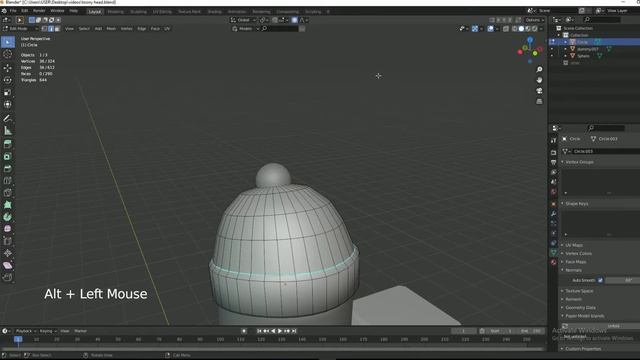Image resolution: width=640 pixels, height=360 pixels.
Task: Open the File menu
Action: click(x=13, y=11)
